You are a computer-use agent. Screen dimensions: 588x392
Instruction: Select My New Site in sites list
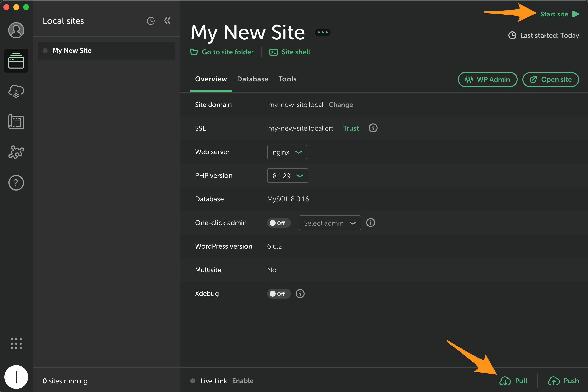[72, 50]
